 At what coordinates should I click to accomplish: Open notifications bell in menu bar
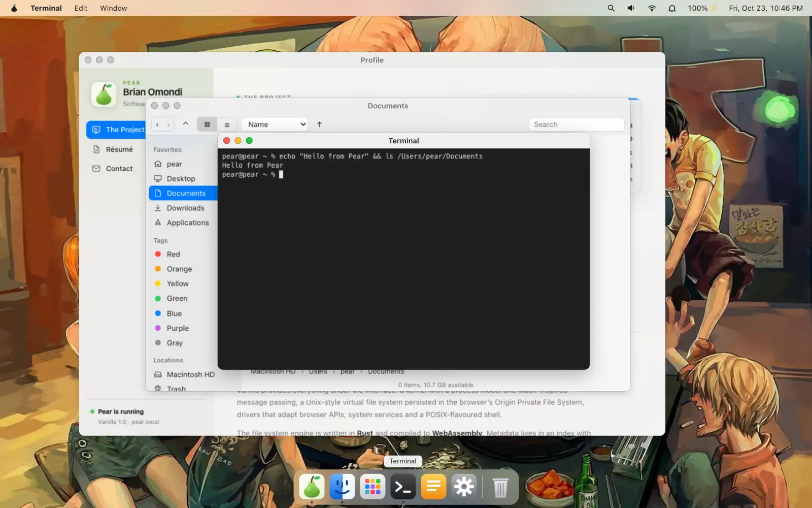(672, 8)
